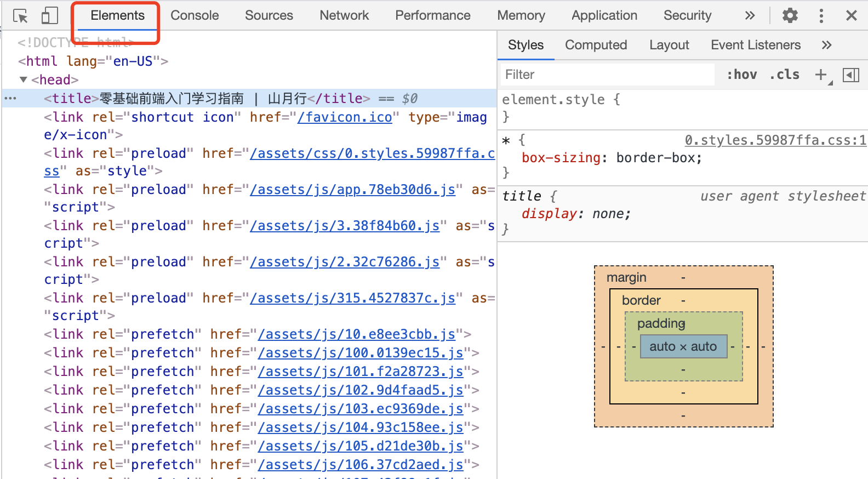Open the /assets/js/101.f2a28723.js link
This screenshot has height=479, width=868.
click(361, 372)
